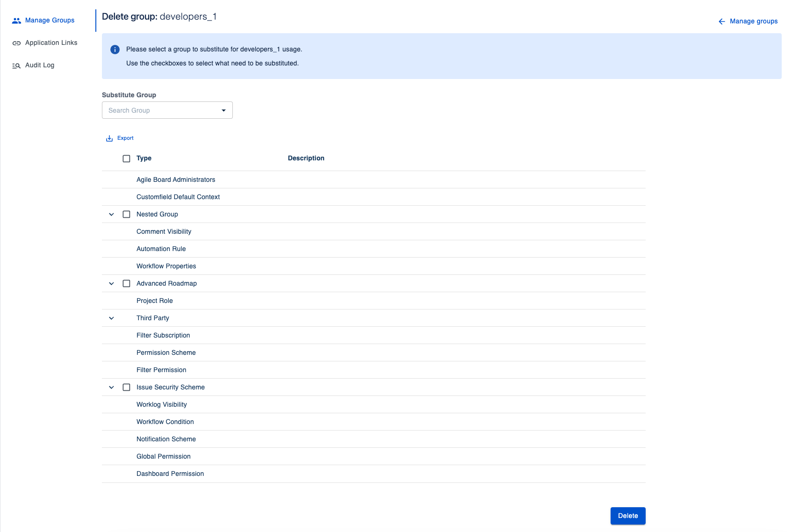
Task: Click the blue info icon in banner
Action: (x=115, y=50)
